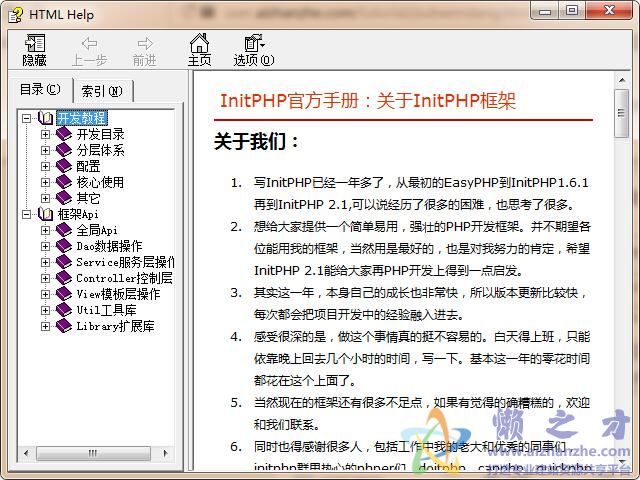Go to 主页 (Home) page

[x=199, y=50]
